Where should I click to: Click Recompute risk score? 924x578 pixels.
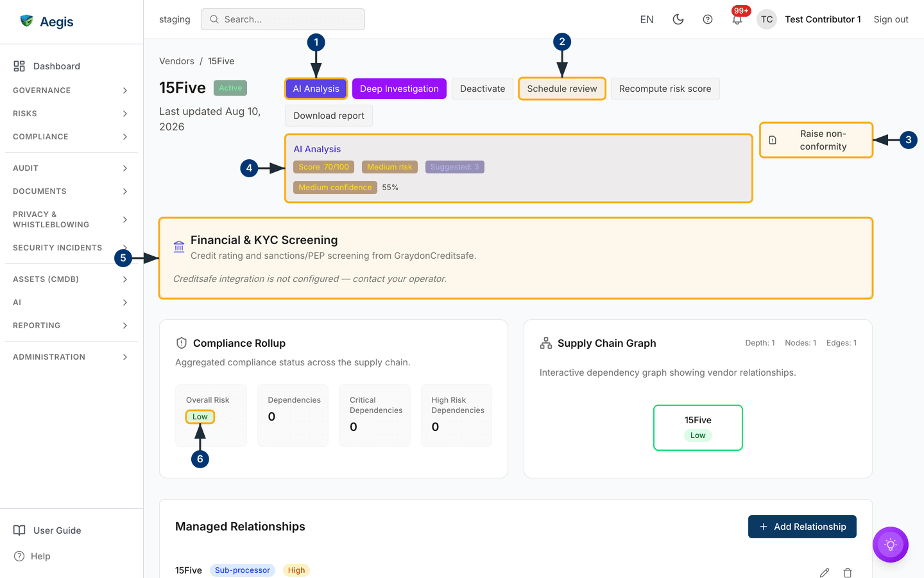coord(665,89)
